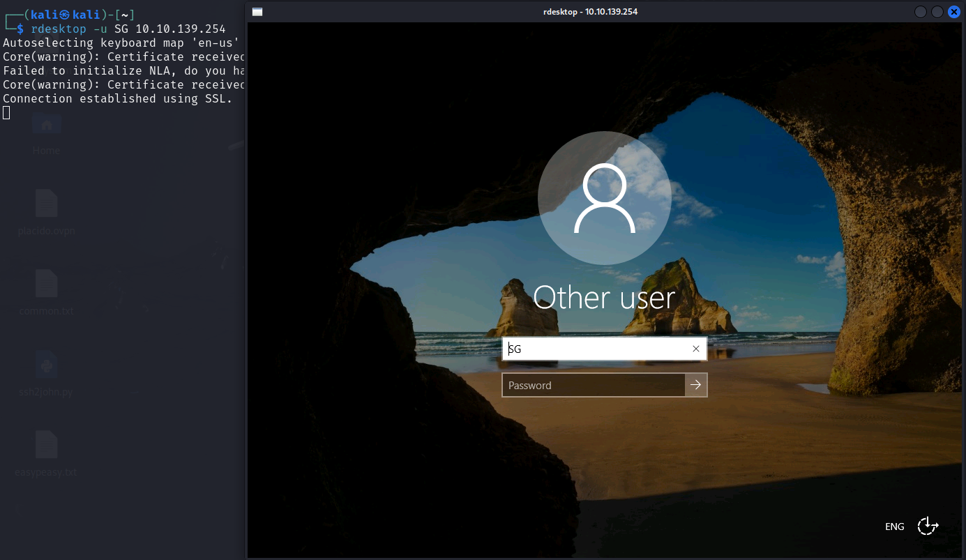Click the username field containing SG
The width and height of the screenshot is (966, 560).
click(605, 349)
